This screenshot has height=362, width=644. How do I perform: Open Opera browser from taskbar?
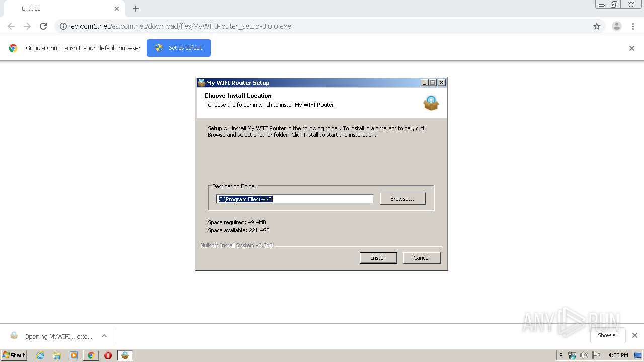108,355
